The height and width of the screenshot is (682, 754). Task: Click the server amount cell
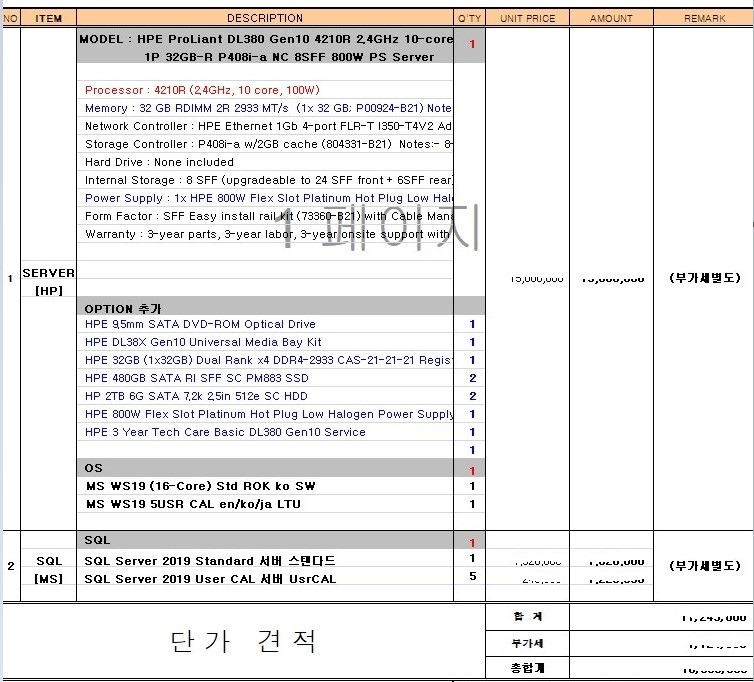[613, 278]
